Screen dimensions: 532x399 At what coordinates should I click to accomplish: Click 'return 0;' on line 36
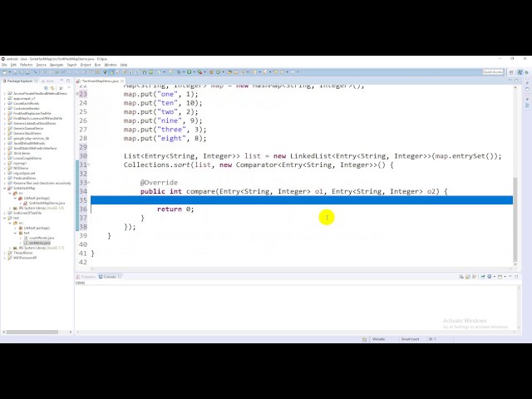[x=175, y=209]
